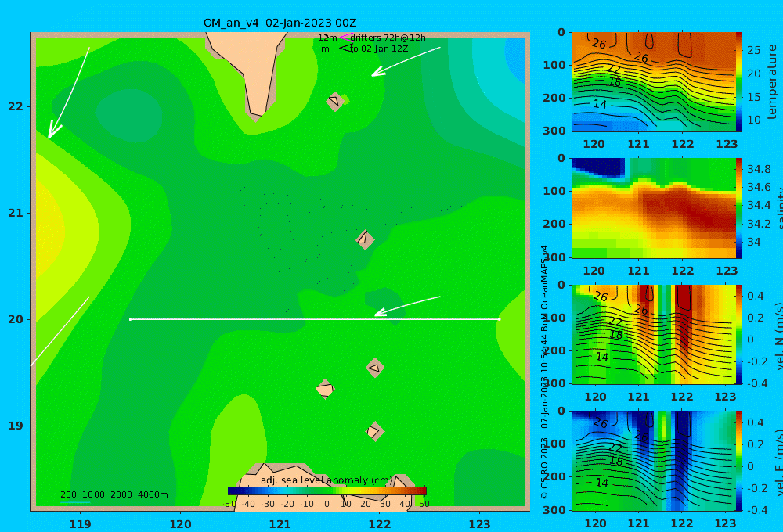Click the temperature colorbar
The width and height of the screenshot is (783, 532).
[739, 82]
